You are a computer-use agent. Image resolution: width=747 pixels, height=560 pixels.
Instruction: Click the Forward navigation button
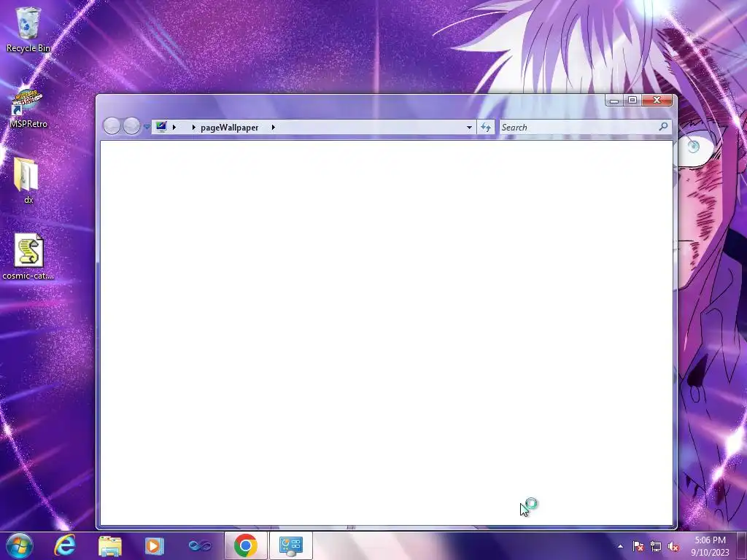click(131, 126)
